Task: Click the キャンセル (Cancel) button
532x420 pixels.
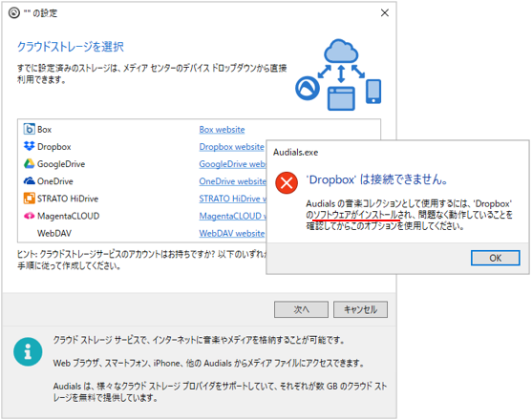Action: tap(360, 309)
